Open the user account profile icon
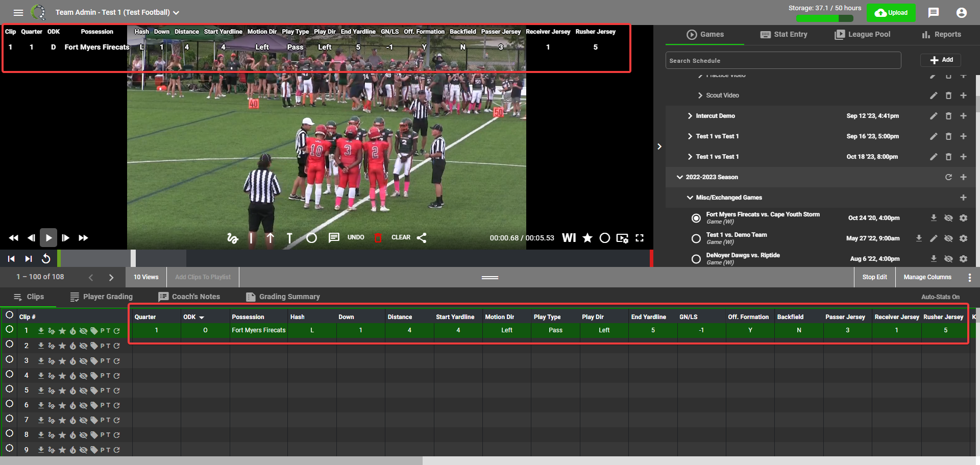The height and width of the screenshot is (465, 980). coord(962,13)
